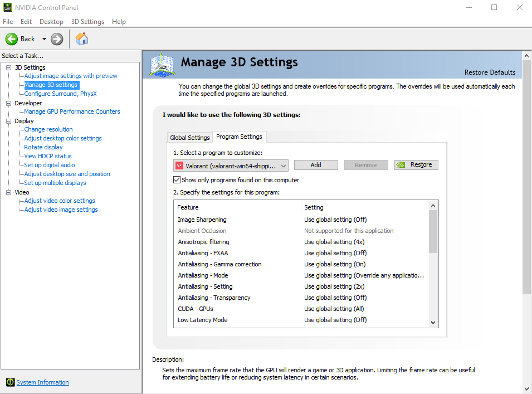Click the Valorant program icon in the dropdown
Viewport: 532px width, 394px height.
coord(179,166)
